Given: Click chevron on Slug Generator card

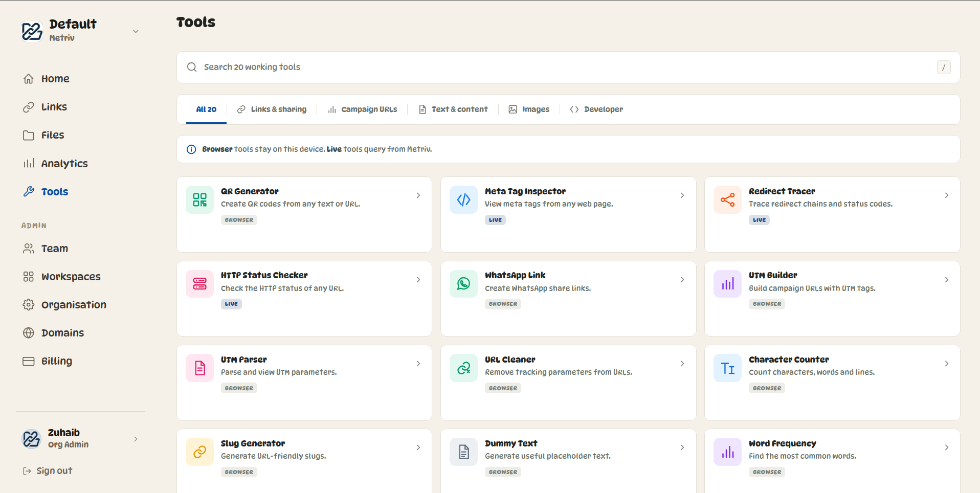Looking at the screenshot, I should pyautogui.click(x=418, y=447).
